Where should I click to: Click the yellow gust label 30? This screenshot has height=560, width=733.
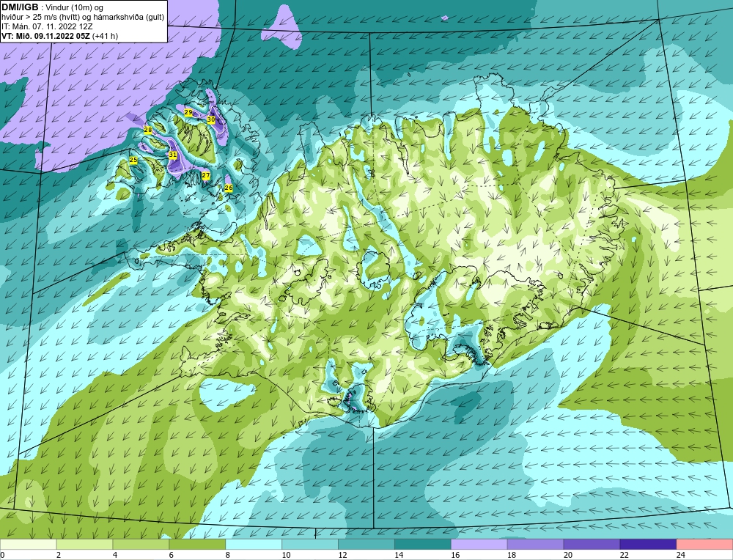click(211, 119)
